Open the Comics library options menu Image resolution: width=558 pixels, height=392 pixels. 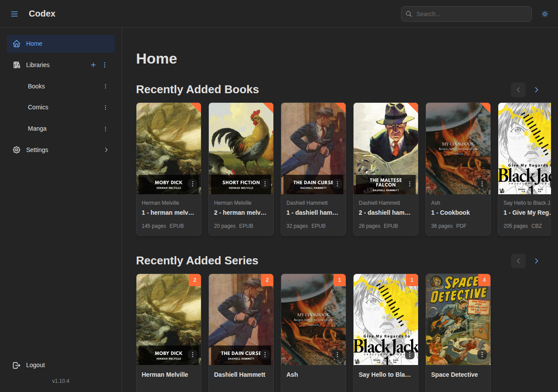click(x=105, y=107)
